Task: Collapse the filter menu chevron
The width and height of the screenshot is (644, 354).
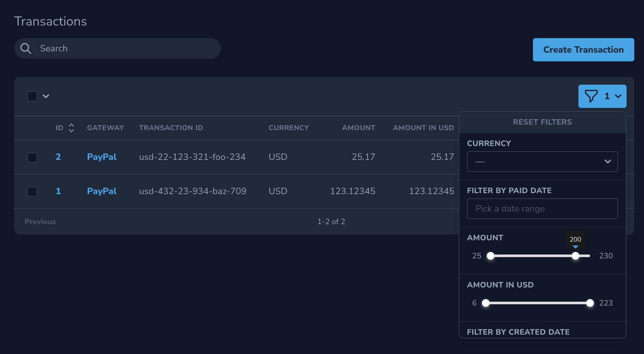Action: [618, 96]
